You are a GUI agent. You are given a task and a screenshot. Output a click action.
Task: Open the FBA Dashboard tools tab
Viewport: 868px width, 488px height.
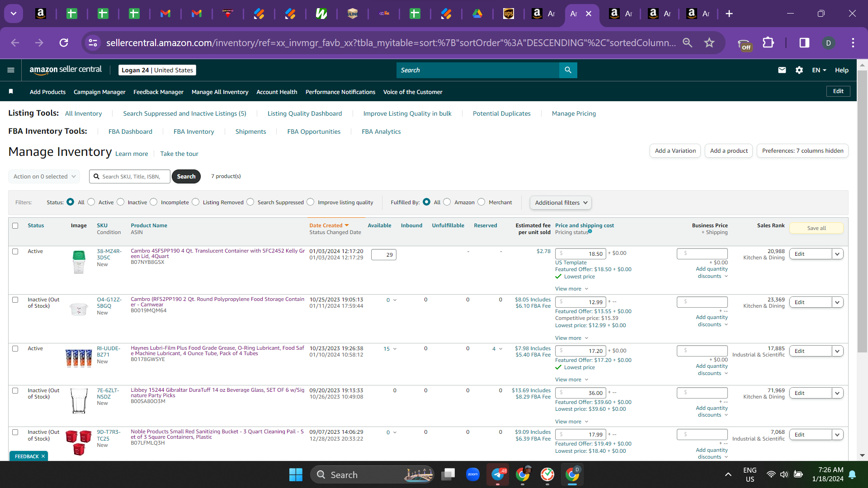[x=130, y=131]
